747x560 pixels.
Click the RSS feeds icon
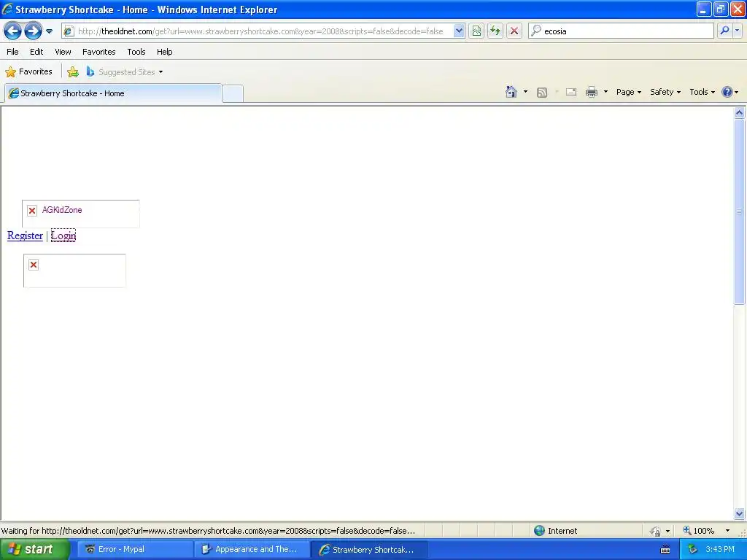coord(542,93)
